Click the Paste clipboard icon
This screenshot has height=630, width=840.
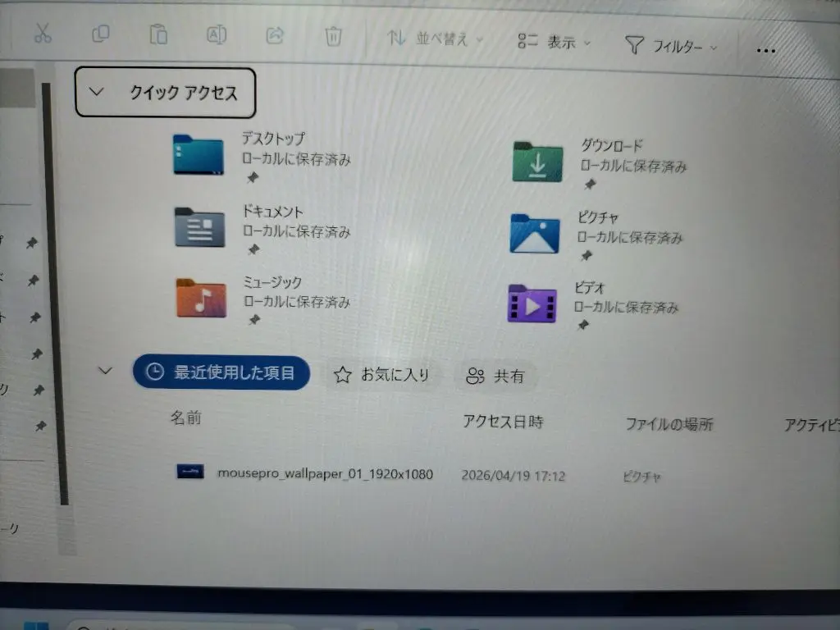158,34
